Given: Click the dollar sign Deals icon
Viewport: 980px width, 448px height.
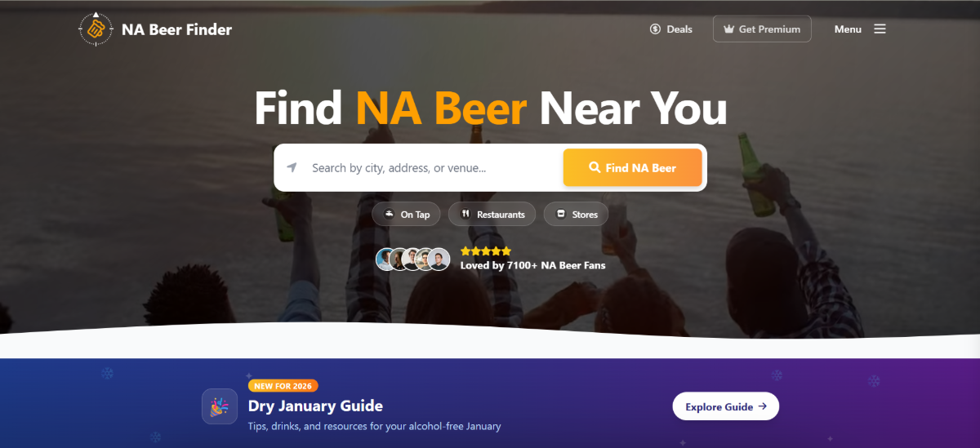Looking at the screenshot, I should pos(655,29).
